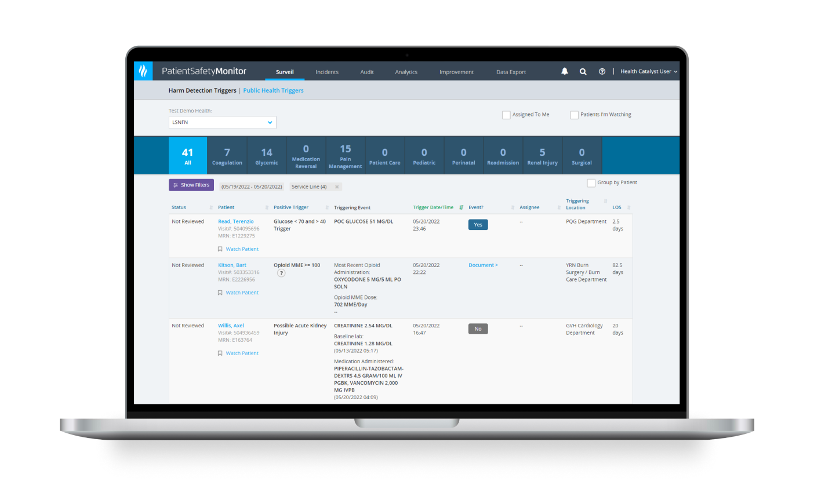Click the Patient column sort handle
814x504 pixels.
267,207
